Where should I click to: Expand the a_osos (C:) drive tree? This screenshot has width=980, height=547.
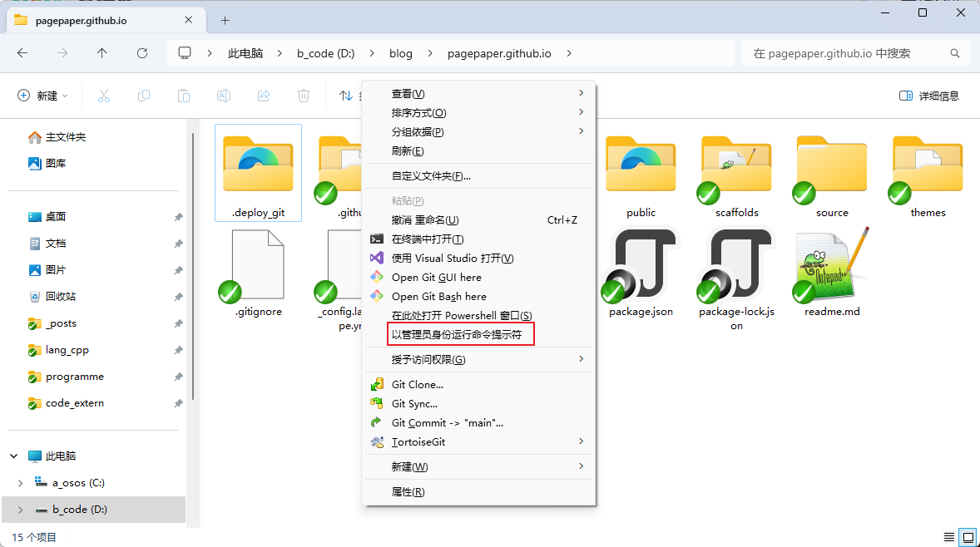[x=21, y=483]
